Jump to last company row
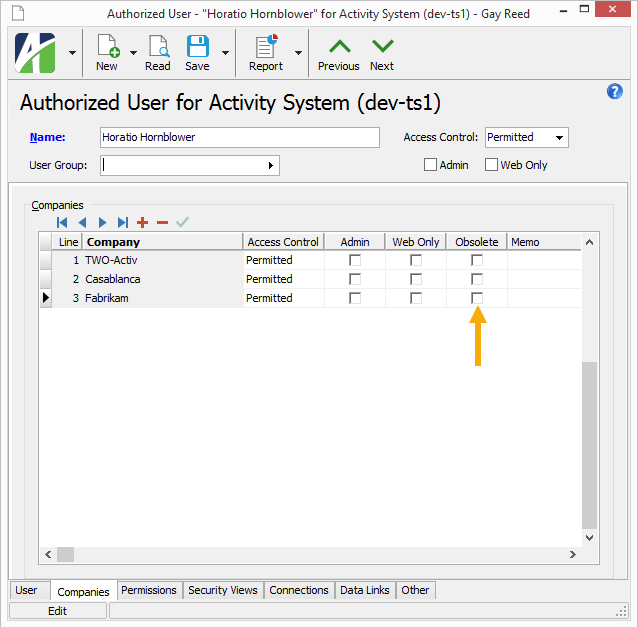638x627 pixels. [x=122, y=223]
